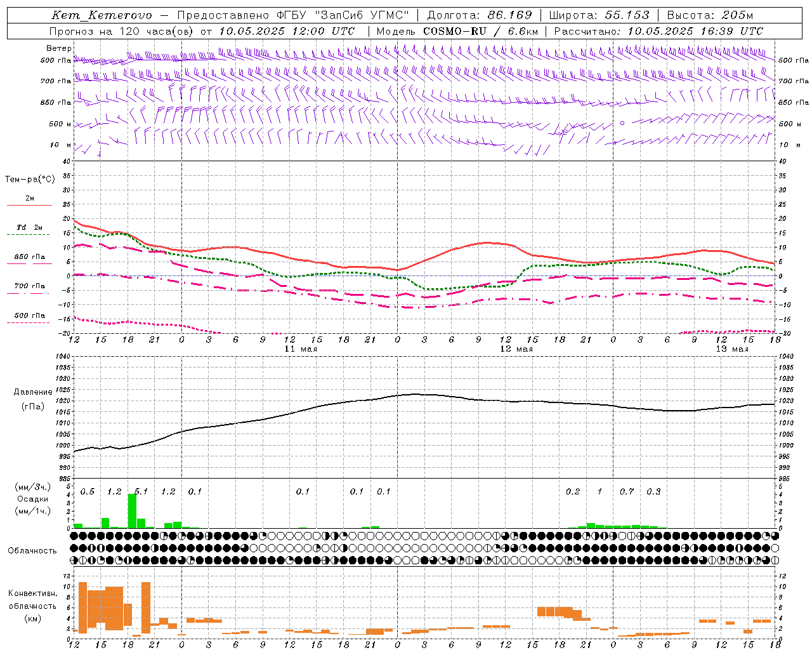Click the green dashed Td legend line
This screenshot has height=650, width=812.
pos(28,234)
